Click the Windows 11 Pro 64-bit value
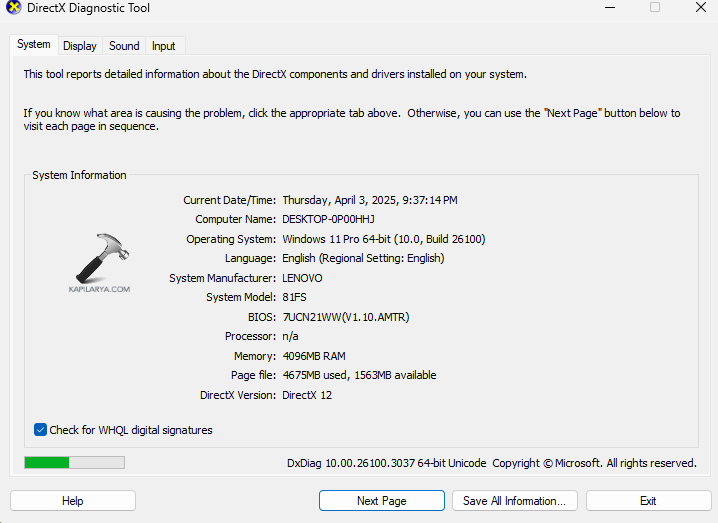Image resolution: width=718 pixels, height=523 pixels. pyautogui.click(x=384, y=239)
